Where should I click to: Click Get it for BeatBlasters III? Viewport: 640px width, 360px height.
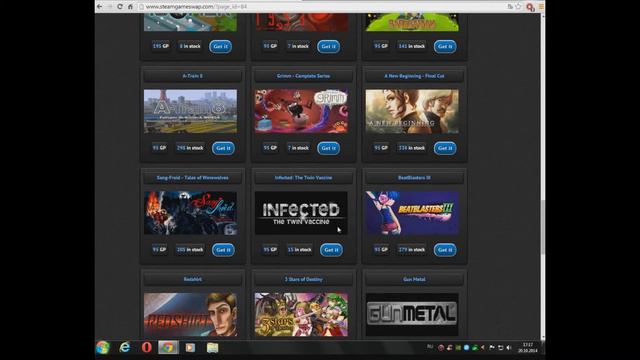(445, 250)
